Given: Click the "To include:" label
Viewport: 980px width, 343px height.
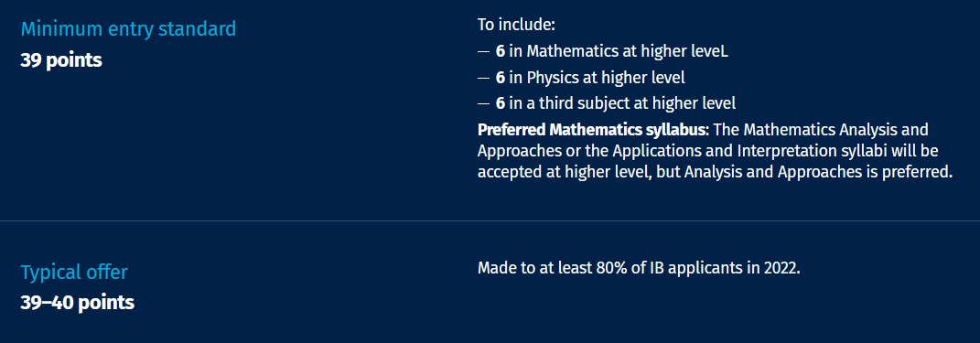Looking at the screenshot, I should point(516,26).
